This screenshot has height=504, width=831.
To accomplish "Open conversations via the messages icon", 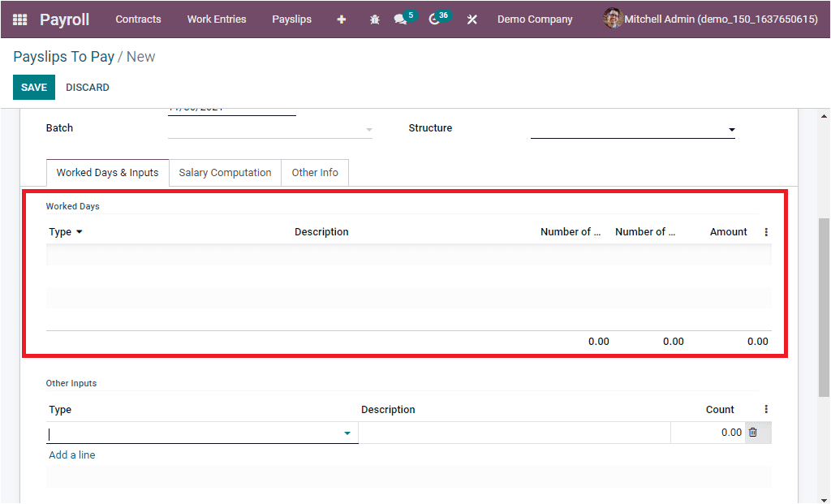I will click(x=402, y=19).
